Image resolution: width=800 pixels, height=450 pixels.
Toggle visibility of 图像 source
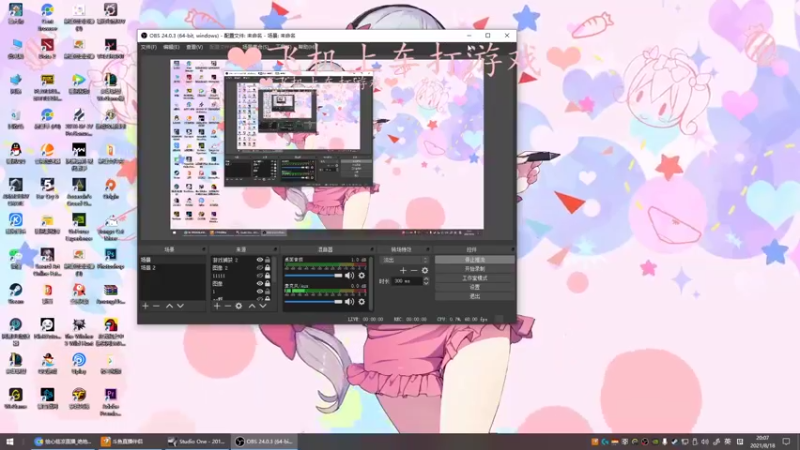point(260,284)
